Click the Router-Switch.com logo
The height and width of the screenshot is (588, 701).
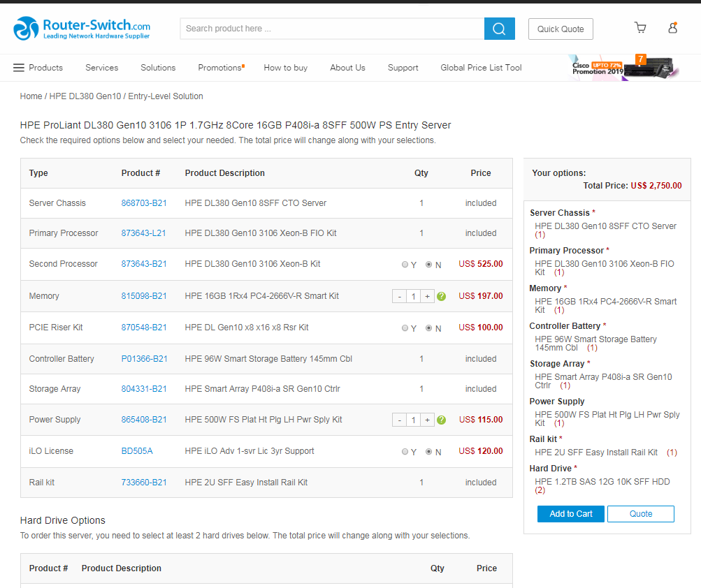coord(82,29)
